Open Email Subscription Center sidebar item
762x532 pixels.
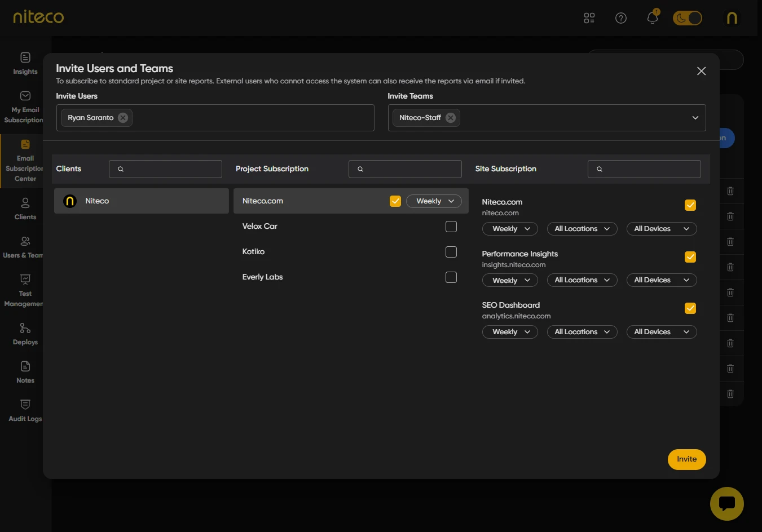[x=24, y=161]
